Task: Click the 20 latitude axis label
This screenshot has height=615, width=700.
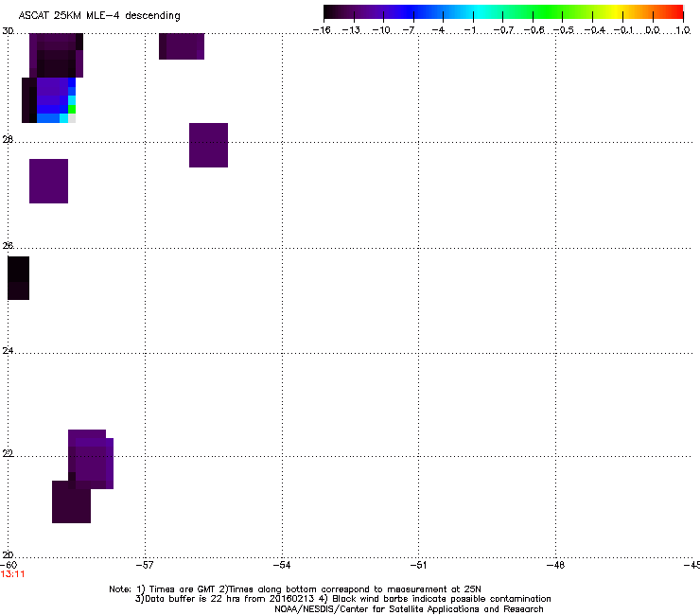Action: tap(8, 555)
